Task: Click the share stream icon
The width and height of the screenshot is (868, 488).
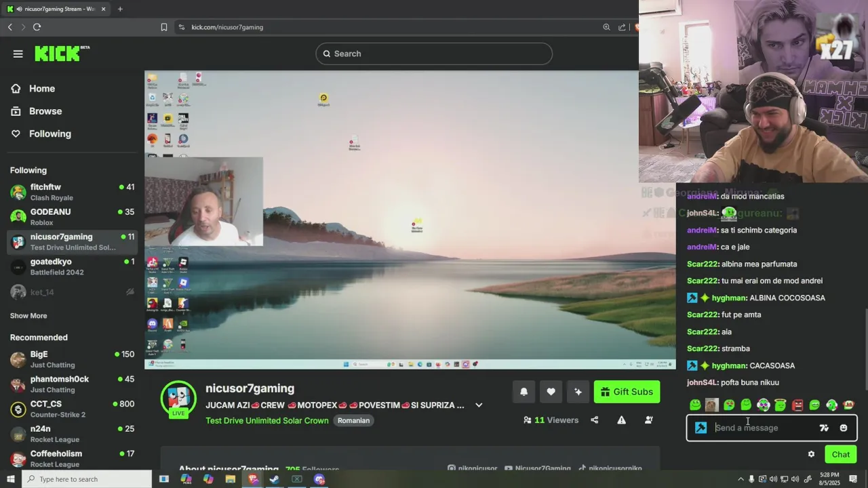Action: (x=595, y=420)
